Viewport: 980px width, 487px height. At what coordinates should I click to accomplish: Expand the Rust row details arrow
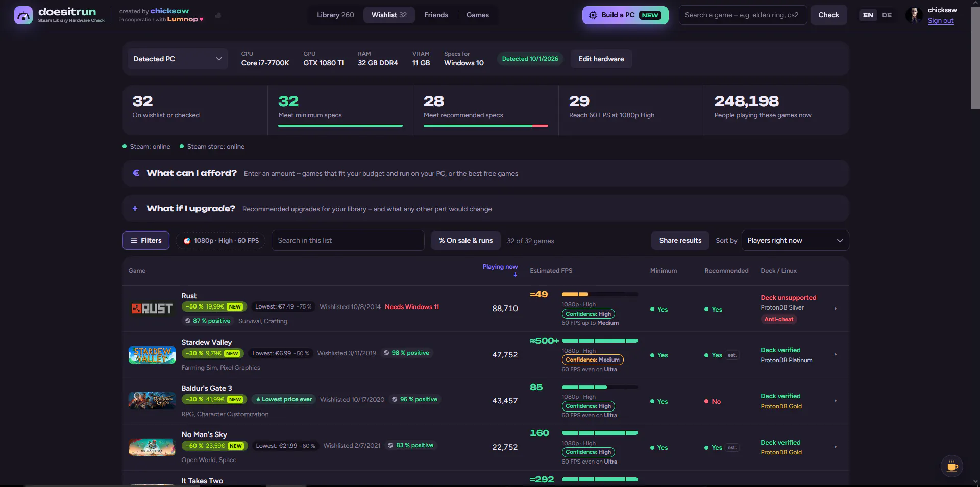(x=836, y=309)
